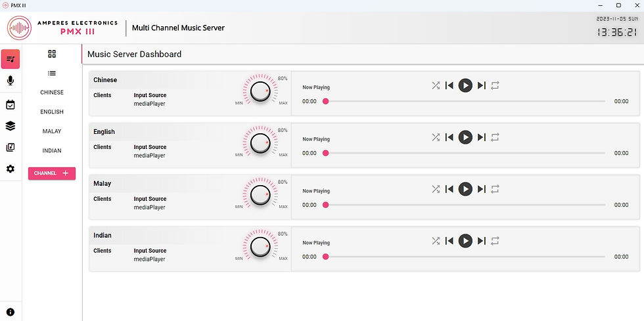Select the MALAY channel in sidebar

point(52,131)
